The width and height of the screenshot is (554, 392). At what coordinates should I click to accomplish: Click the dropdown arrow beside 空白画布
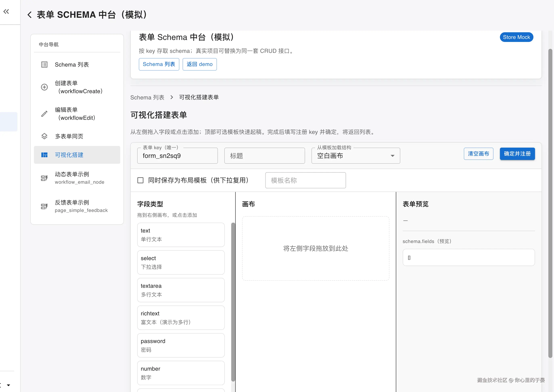[392, 156]
